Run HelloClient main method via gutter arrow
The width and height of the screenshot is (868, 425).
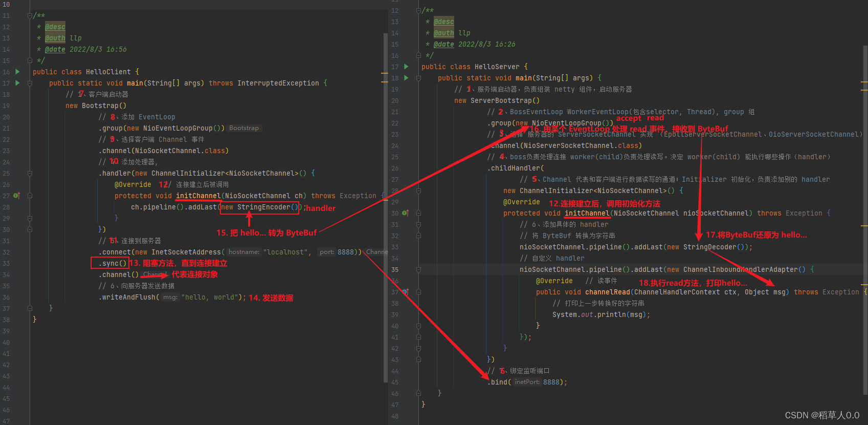(17, 83)
